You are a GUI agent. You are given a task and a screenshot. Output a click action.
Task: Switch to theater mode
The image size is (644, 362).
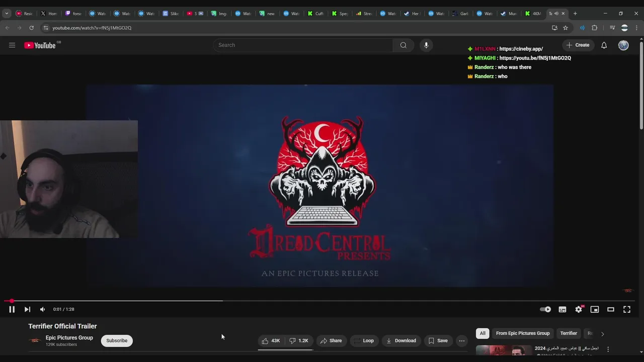[x=611, y=309]
